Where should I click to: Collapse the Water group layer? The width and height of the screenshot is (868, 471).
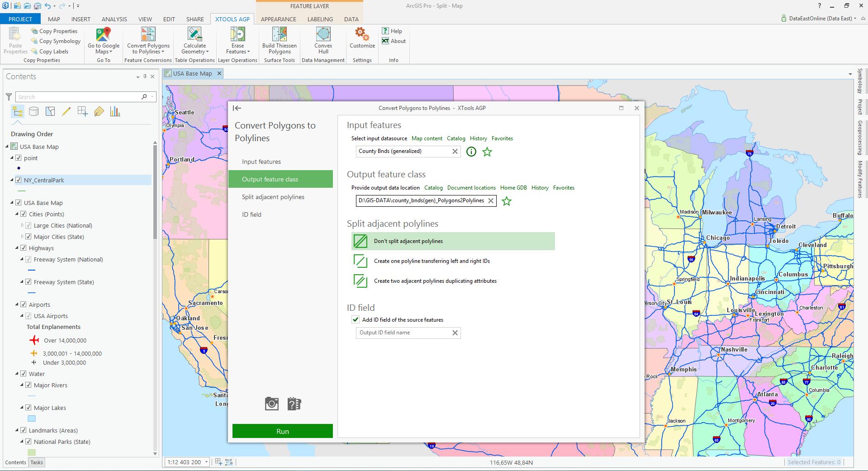coord(17,374)
